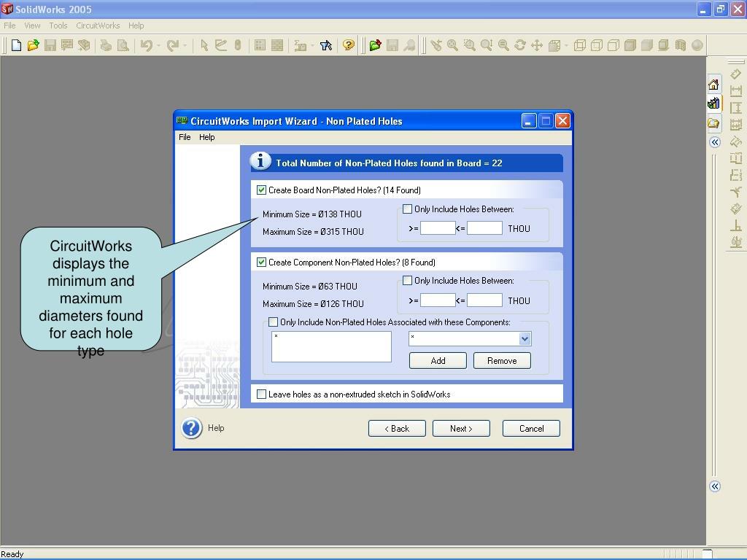Open SolidWorks Tools menu
This screenshot has height=560, width=747.
(58, 26)
